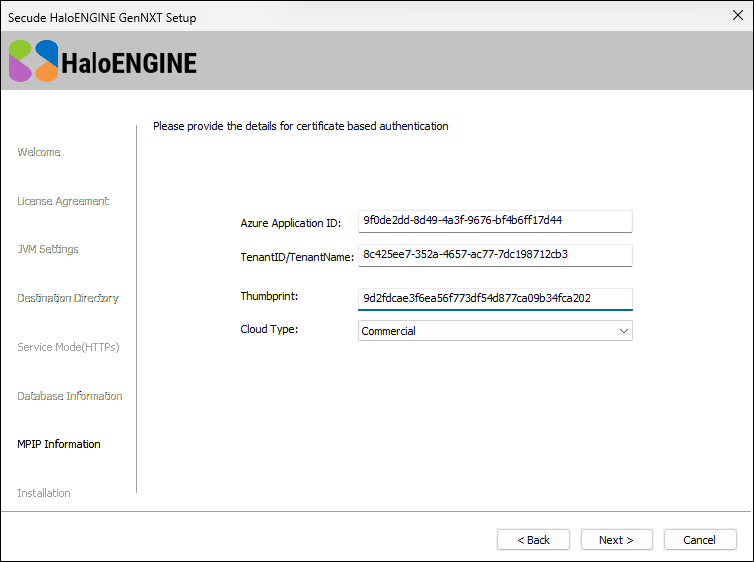Screen dimensions: 754x562
Task: Select MPIP Information step in sidebar
Action: tap(59, 444)
